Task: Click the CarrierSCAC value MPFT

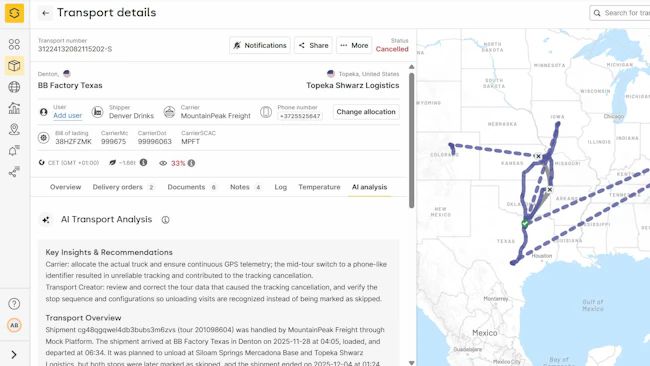Action: (190, 141)
